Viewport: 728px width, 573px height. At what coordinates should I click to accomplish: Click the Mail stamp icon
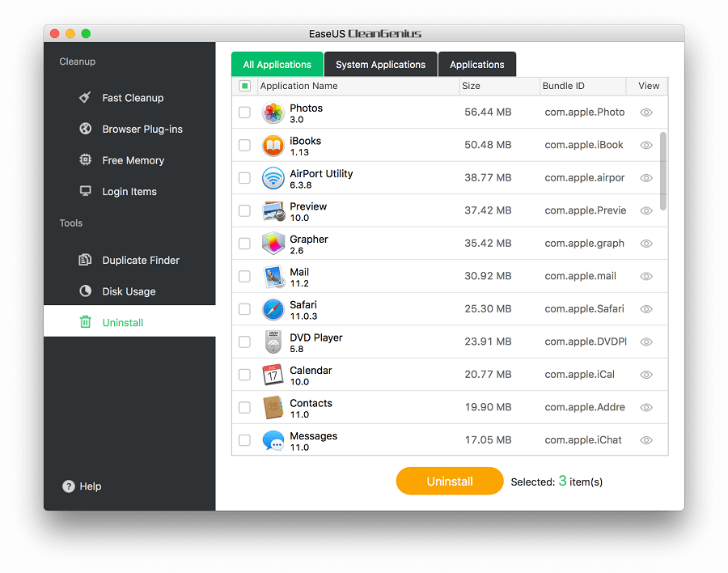pyautogui.click(x=273, y=277)
